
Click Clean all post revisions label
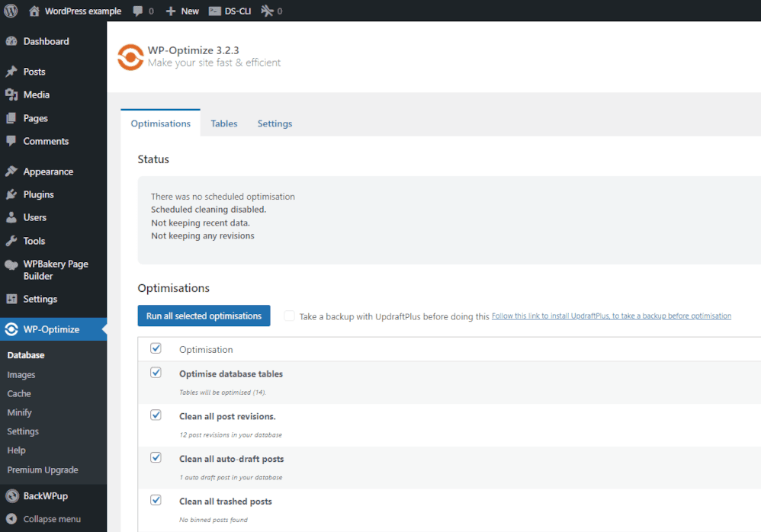click(227, 416)
